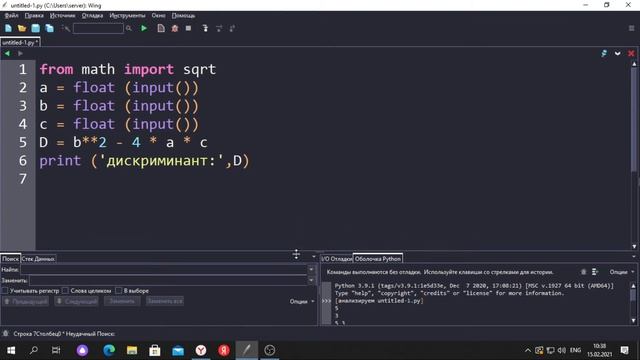Select the untitled-1.py editor tab
This screenshot has width=640, height=360.
tap(20, 42)
